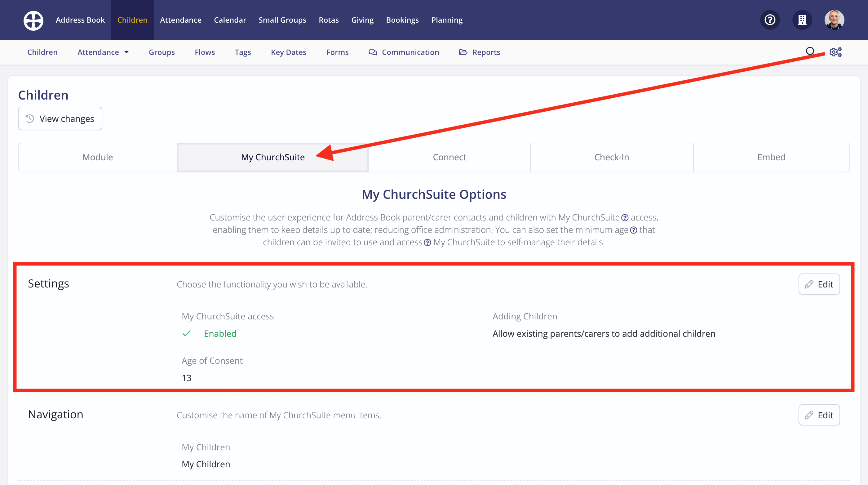Switch to the Connect tab
Screen dimensions: 868x485
tap(449, 158)
